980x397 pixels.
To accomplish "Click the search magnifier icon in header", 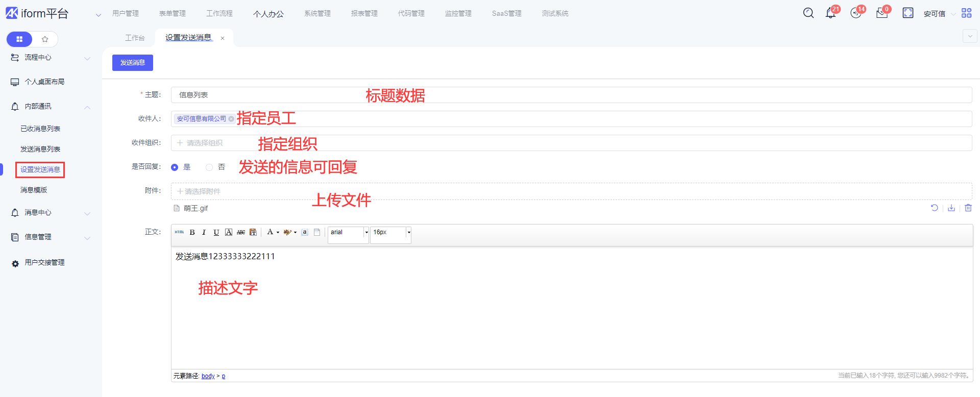I will point(808,13).
